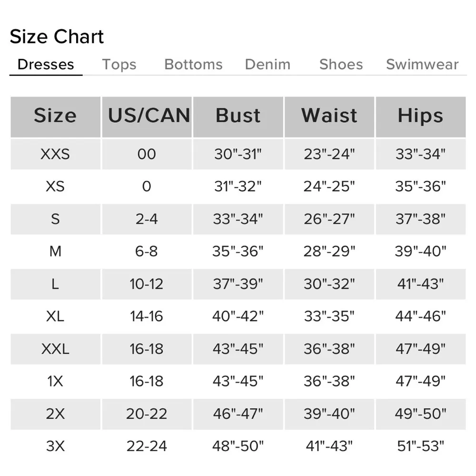476x476 pixels.
Task: Select the Bottoms tab
Action: click(x=193, y=64)
